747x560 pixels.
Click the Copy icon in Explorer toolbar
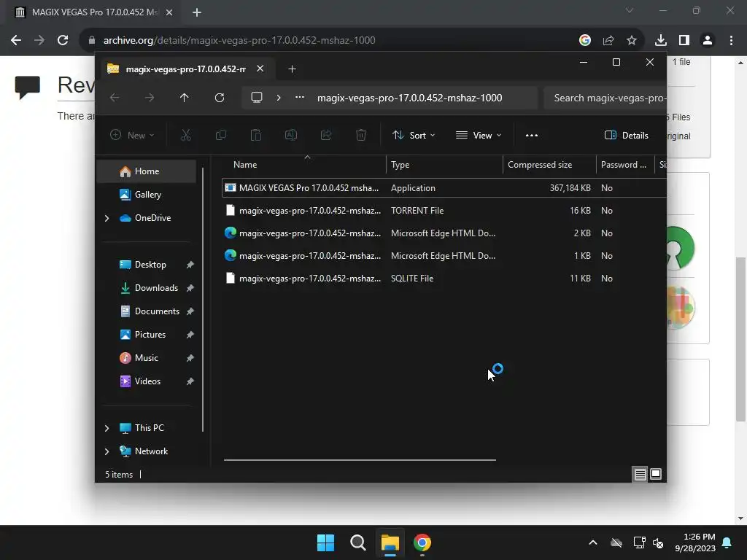click(x=220, y=135)
